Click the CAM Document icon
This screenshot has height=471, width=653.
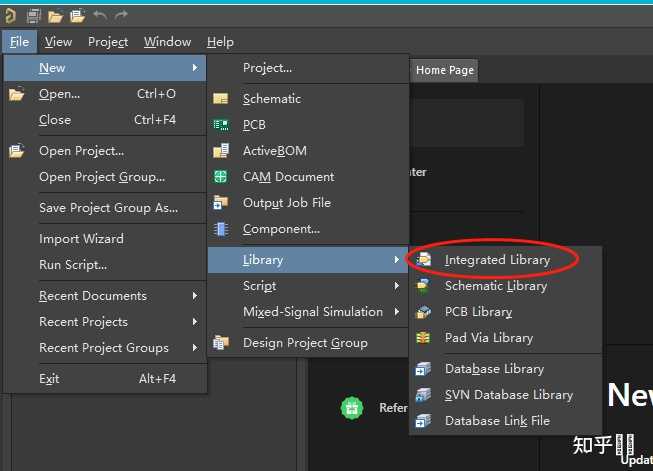point(220,177)
